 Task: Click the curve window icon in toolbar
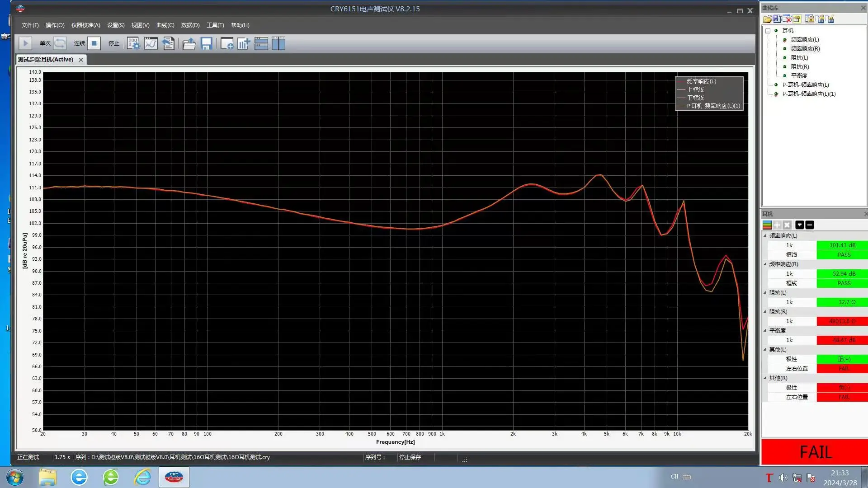pos(151,43)
